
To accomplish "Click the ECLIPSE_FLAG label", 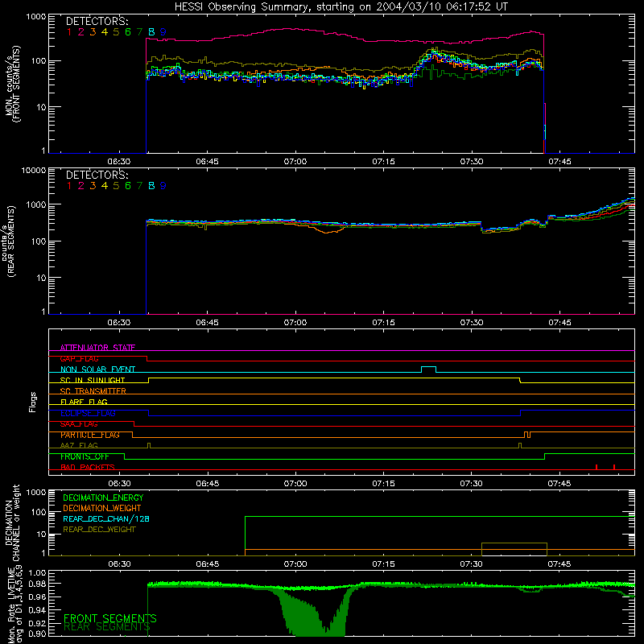I will click(89, 413).
